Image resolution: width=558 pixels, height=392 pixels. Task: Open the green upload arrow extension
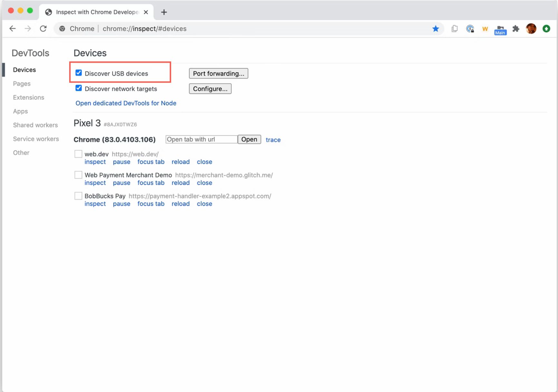tap(547, 29)
